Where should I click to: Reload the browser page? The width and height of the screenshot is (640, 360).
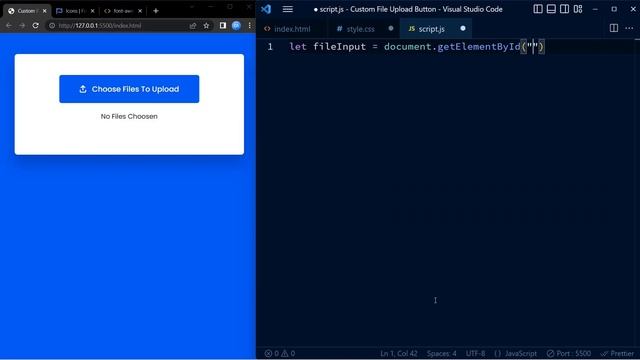[x=36, y=25]
